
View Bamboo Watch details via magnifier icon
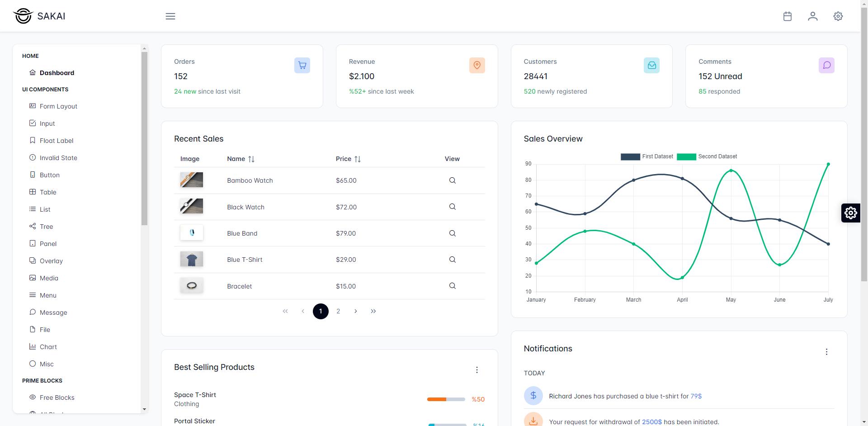pyautogui.click(x=452, y=180)
